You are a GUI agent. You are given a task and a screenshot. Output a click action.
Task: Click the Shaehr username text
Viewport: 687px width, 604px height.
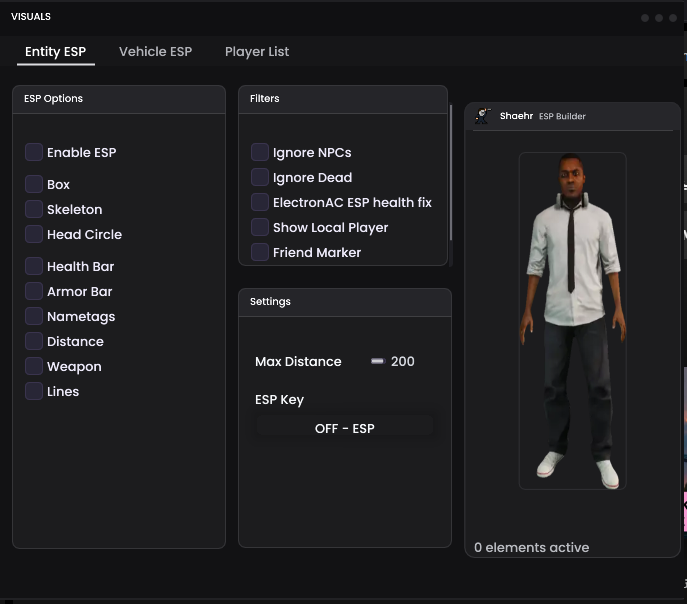[517, 116]
